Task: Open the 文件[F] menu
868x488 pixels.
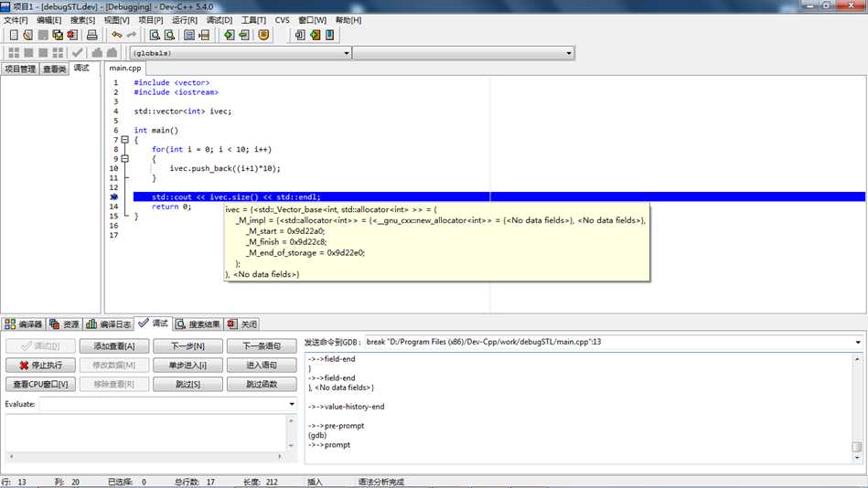Action: coord(16,20)
